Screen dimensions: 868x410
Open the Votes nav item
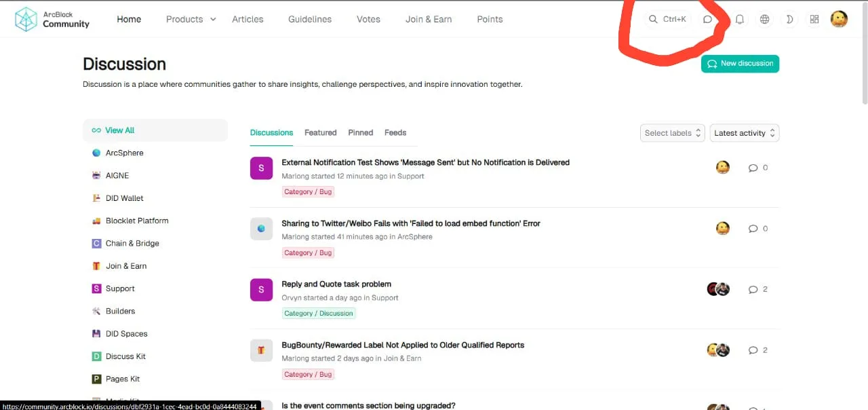click(368, 19)
